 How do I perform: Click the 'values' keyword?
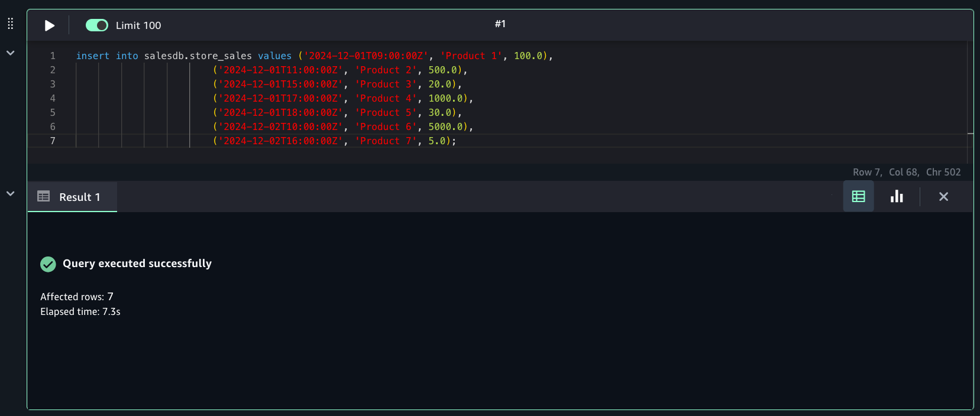pos(274,56)
